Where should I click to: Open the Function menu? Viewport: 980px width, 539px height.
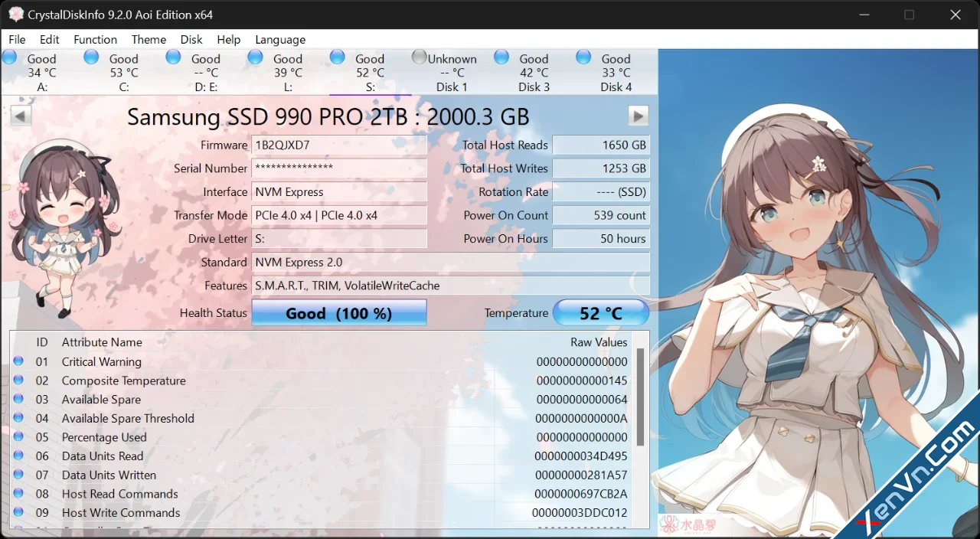point(96,40)
